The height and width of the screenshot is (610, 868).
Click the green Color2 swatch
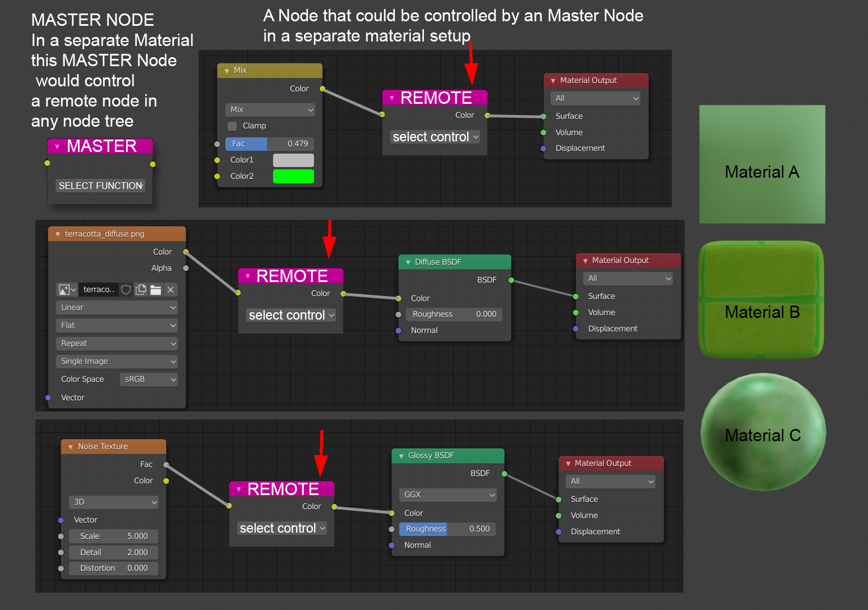293,176
